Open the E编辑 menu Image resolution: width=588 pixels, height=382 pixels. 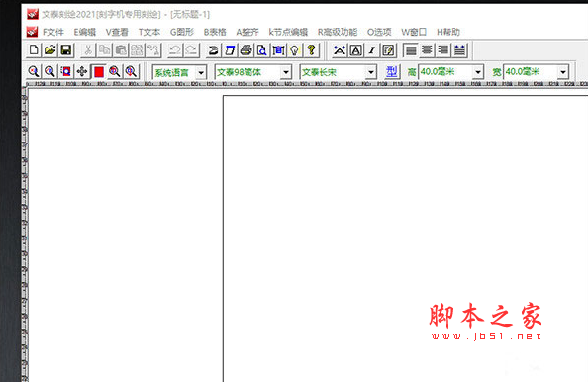coord(85,32)
